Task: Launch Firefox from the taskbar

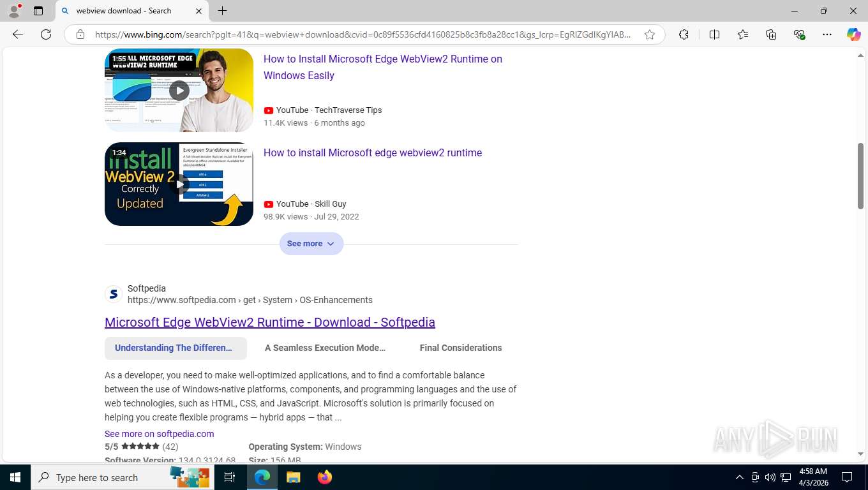Action: coord(325,477)
